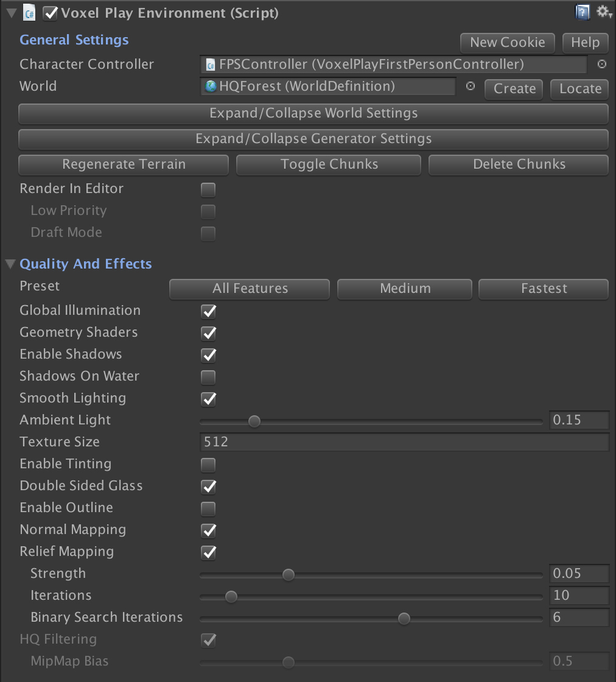This screenshot has width=616, height=682.
Task: Click the Delete Chunks button
Action: click(519, 165)
